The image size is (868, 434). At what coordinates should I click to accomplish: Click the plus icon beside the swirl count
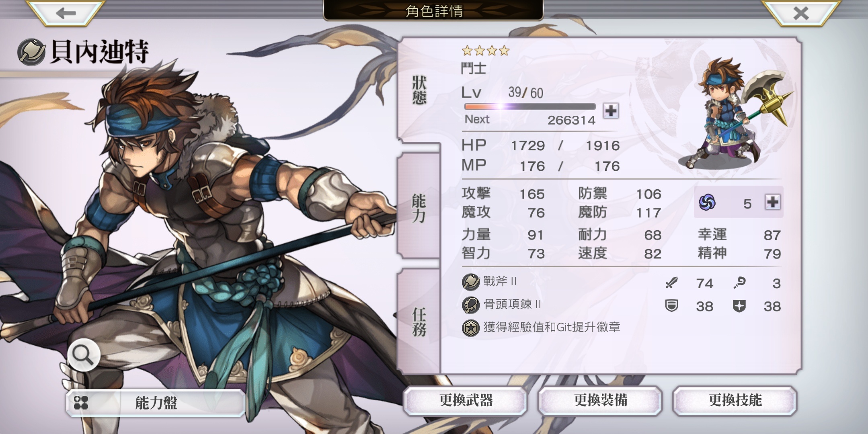coord(772,202)
